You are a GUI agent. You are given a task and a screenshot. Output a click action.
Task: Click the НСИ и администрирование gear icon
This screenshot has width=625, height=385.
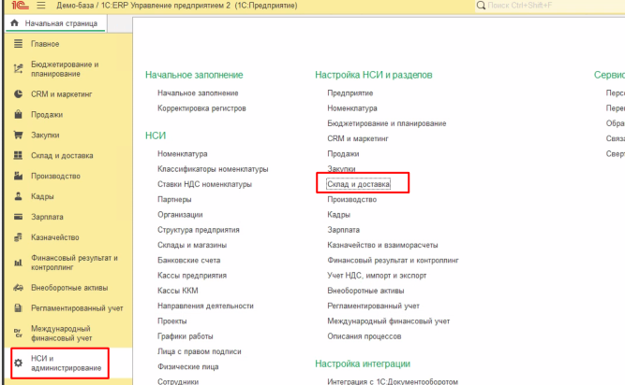tap(18, 363)
